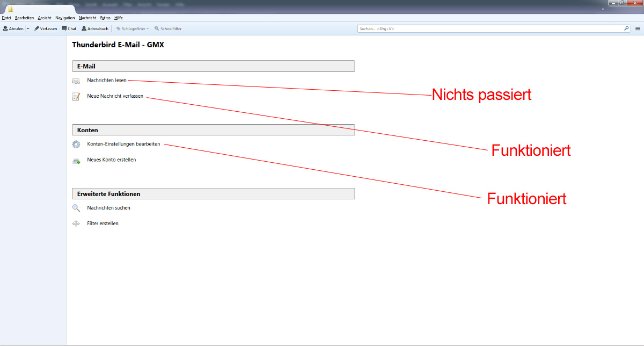Click Verfassen to write a message
This screenshot has height=346, width=644.
pyautogui.click(x=46, y=28)
